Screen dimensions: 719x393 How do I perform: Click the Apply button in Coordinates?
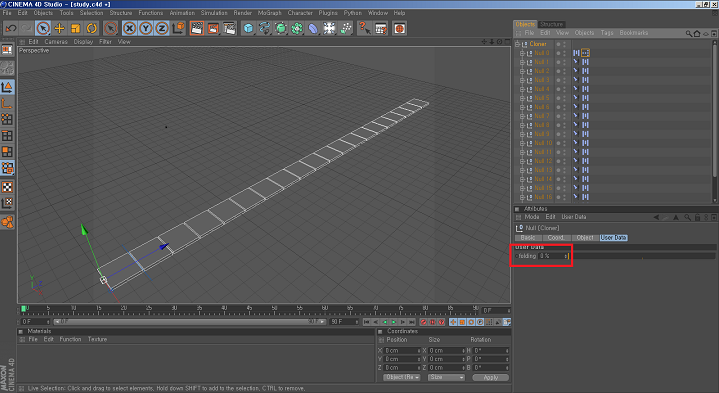(491, 377)
